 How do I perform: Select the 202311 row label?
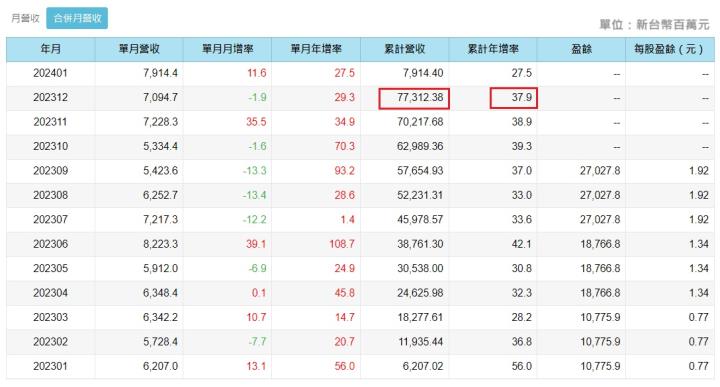tap(51, 122)
